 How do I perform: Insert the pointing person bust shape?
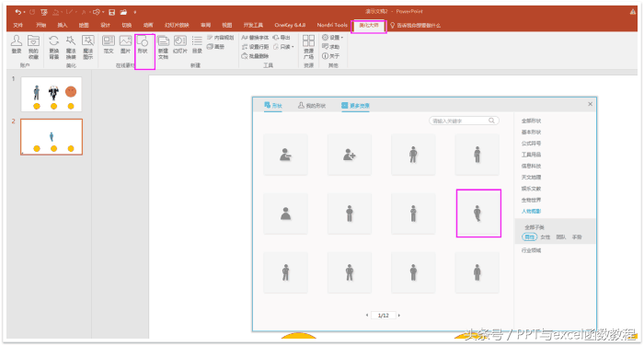pyautogui.click(x=285, y=155)
